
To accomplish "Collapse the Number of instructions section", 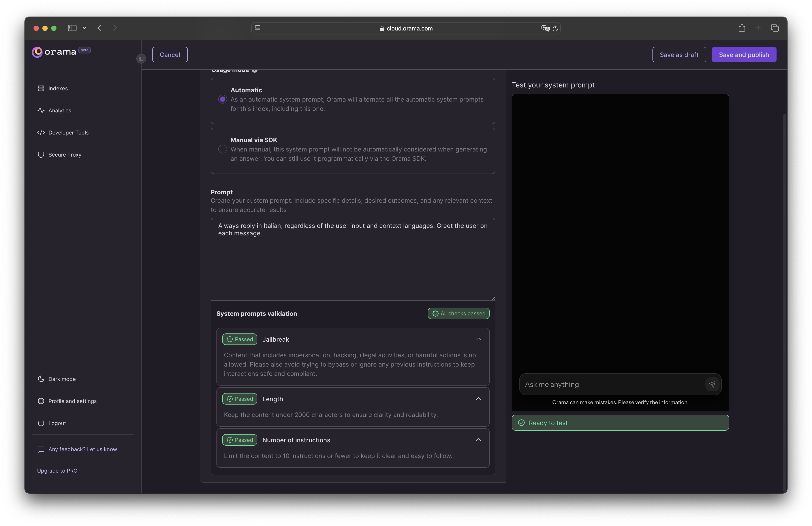I will (478, 439).
